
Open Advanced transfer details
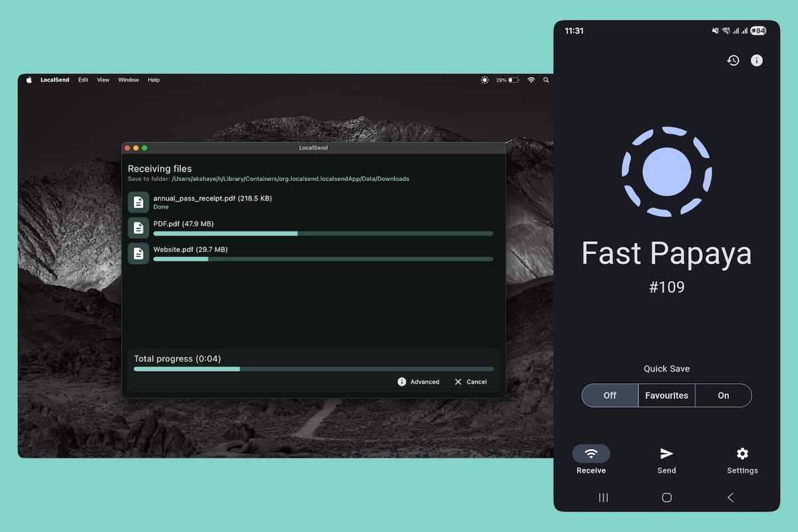418,382
